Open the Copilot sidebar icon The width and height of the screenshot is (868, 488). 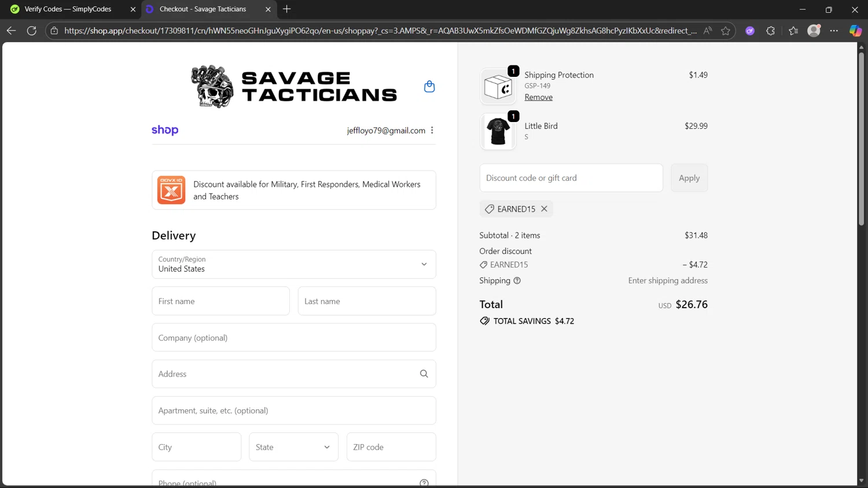pyautogui.click(x=855, y=31)
